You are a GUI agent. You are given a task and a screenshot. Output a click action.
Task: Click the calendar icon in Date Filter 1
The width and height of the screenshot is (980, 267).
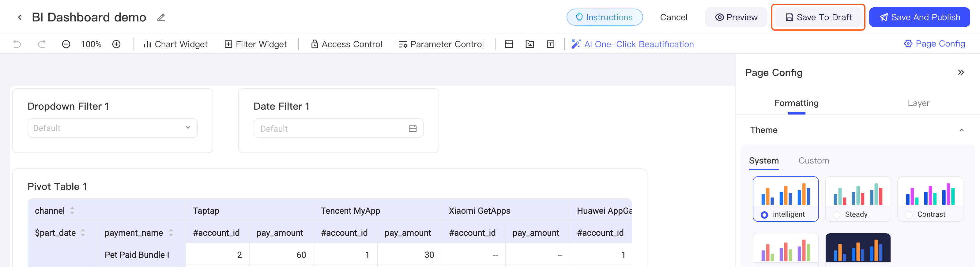[413, 129]
